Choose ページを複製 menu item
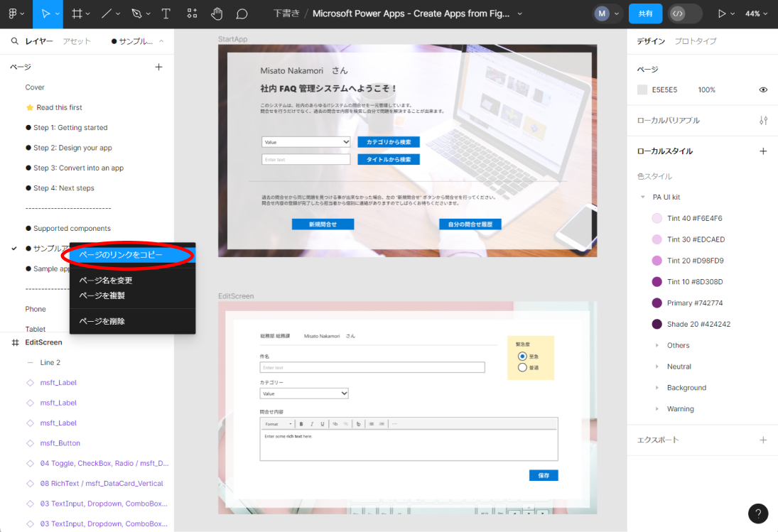The height and width of the screenshot is (532, 778). [132, 295]
